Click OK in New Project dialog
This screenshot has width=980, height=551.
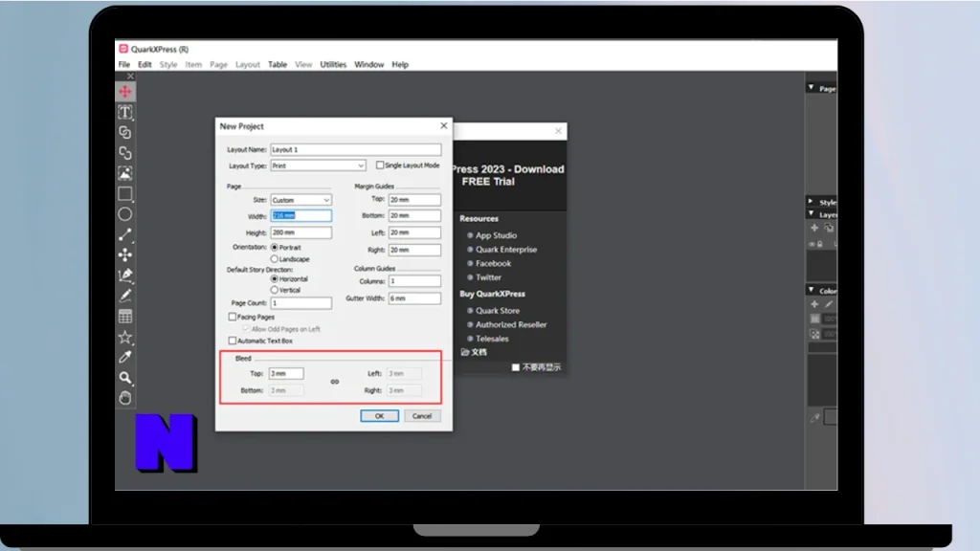tap(379, 416)
